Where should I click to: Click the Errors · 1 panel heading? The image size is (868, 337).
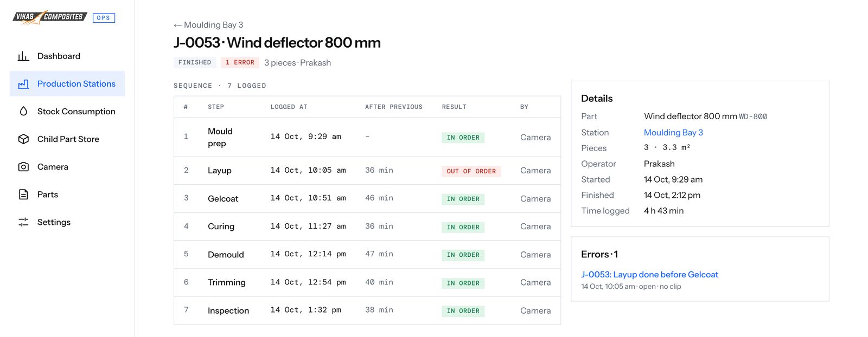[599, 255]
